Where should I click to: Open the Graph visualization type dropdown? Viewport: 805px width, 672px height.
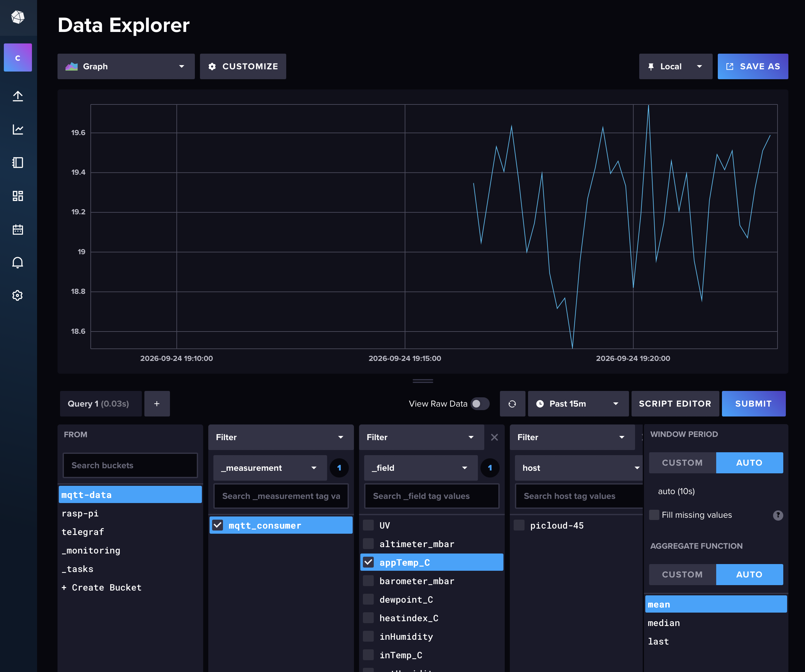(126, 66)
